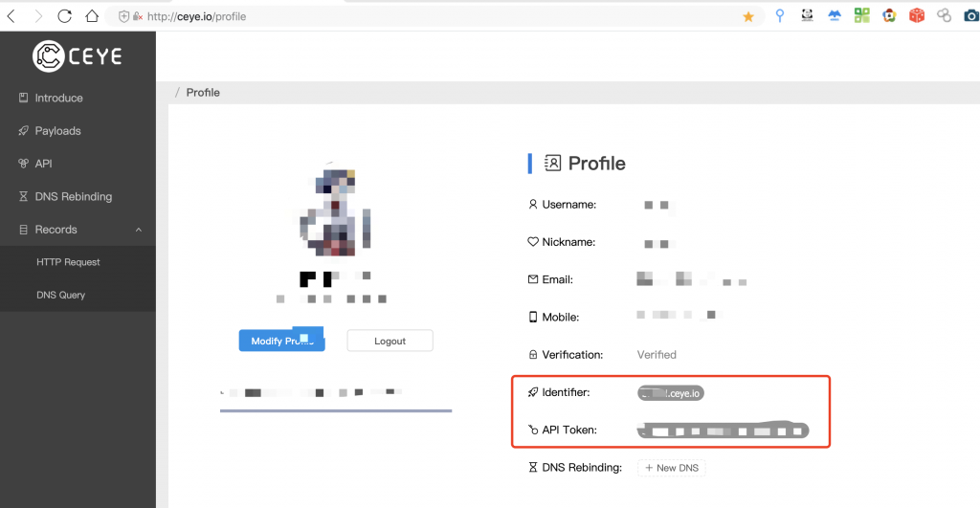Screen dimensions: 980x508
Task: Click the Profile breadcrumb text
Action: [x=203, y=93]
